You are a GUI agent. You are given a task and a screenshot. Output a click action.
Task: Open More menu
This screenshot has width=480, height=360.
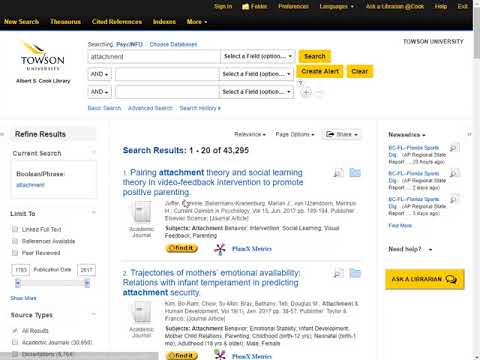(197, 22)
